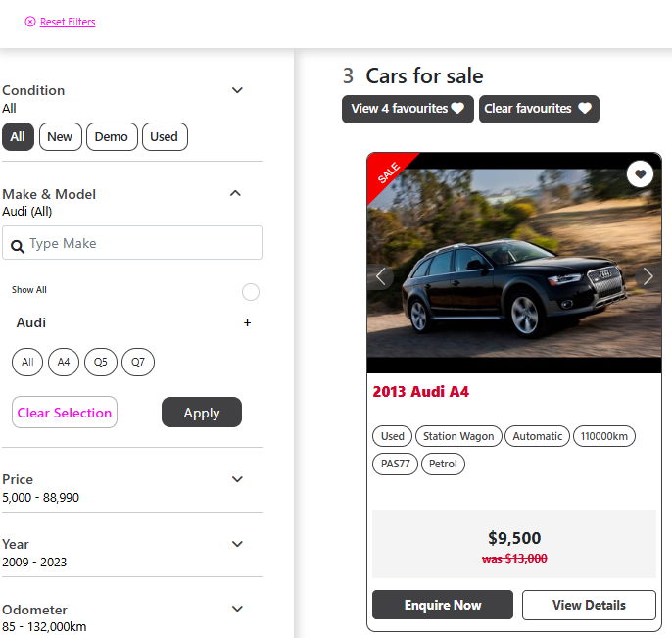Select the Used condition filter
This screenshot has height=638, width=672.
coord(164,137)
